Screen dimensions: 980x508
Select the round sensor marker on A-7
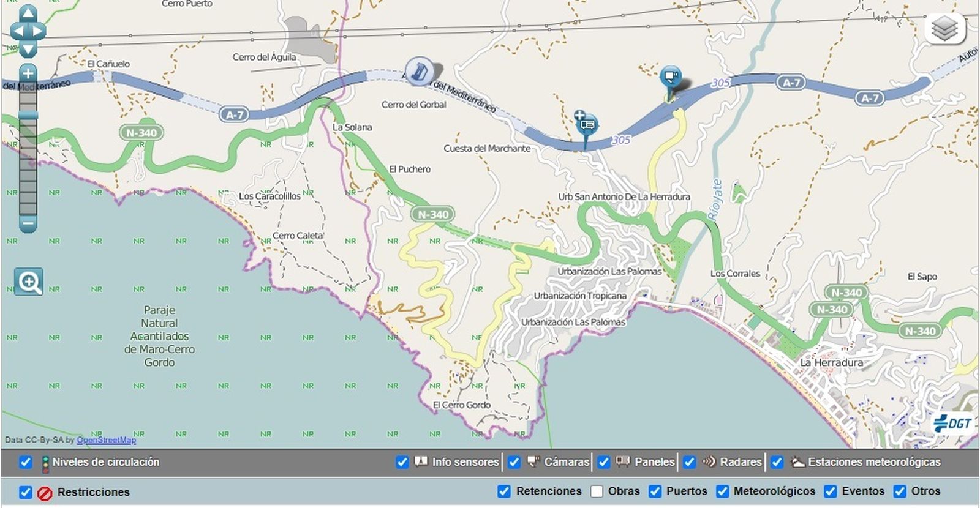[x=420, y=72]
